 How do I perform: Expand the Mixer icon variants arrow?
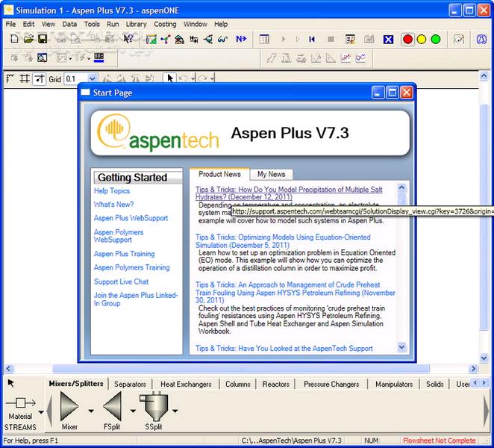click(x=91, y=411)
